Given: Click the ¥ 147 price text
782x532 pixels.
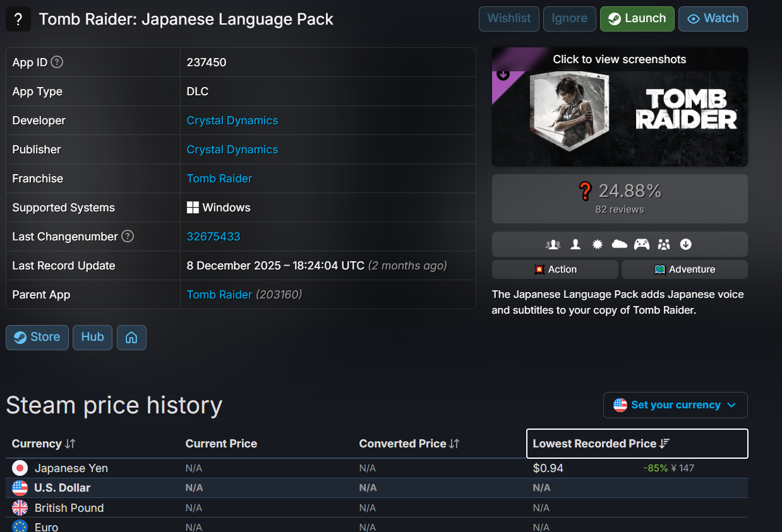Looking at the screenshot, I should (x=682, y=468).
